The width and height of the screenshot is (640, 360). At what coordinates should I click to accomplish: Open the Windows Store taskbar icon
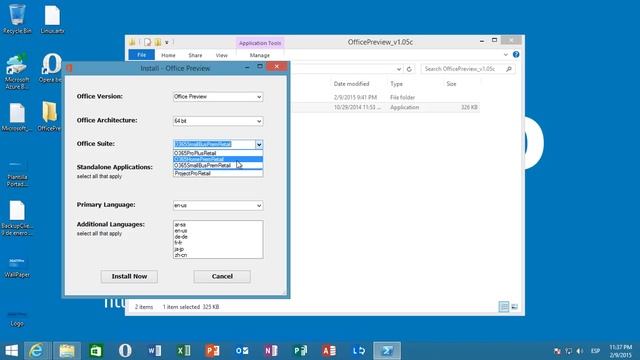[96, 351]
